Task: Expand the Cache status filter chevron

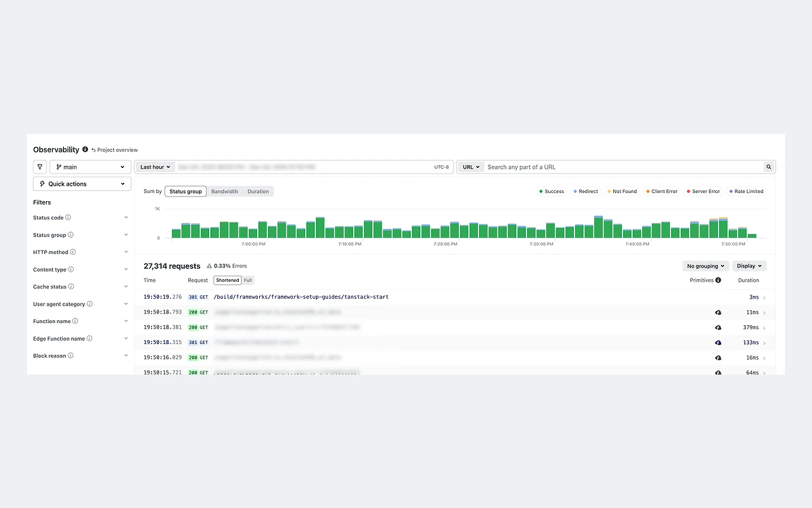Action: click(126, 287)
